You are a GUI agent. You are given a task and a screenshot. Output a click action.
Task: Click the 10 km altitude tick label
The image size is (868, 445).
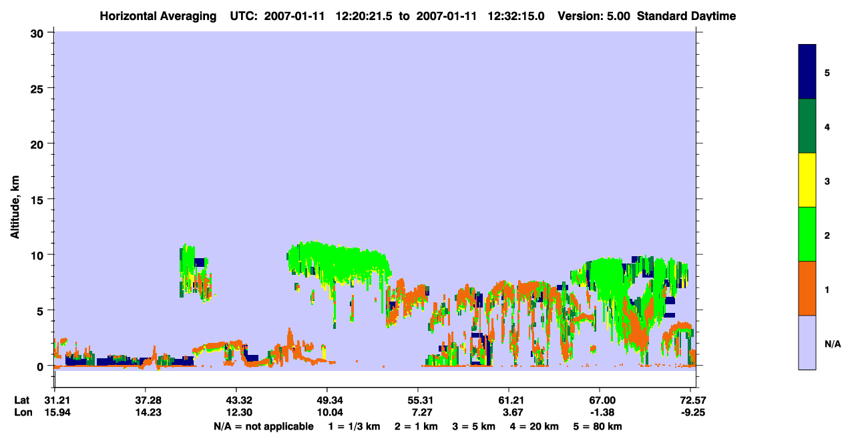tap(39, 255)
